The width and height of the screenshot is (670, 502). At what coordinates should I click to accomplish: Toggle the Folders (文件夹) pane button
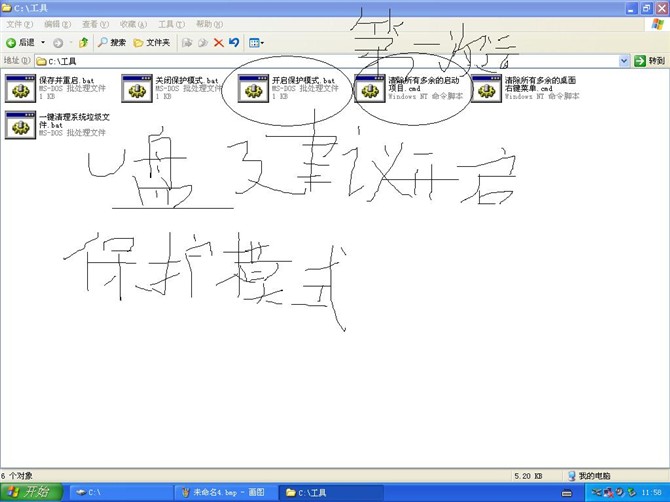[x=153, y=43]
